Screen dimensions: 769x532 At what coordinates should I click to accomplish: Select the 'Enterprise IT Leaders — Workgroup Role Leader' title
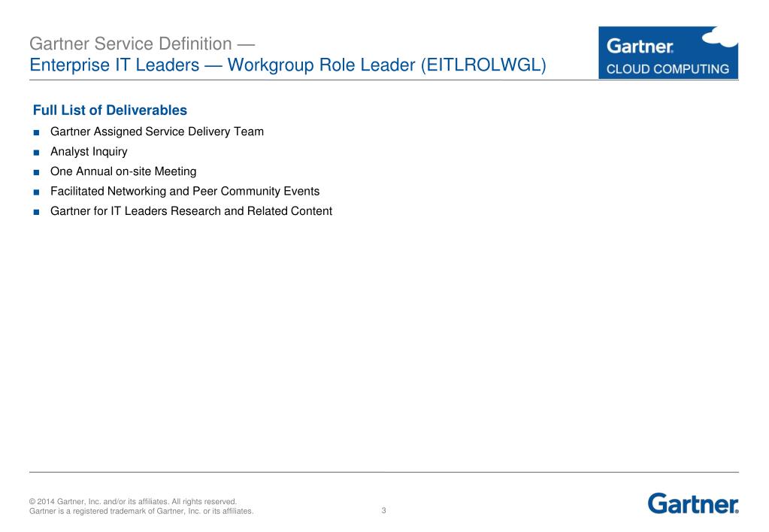[287, 65]
